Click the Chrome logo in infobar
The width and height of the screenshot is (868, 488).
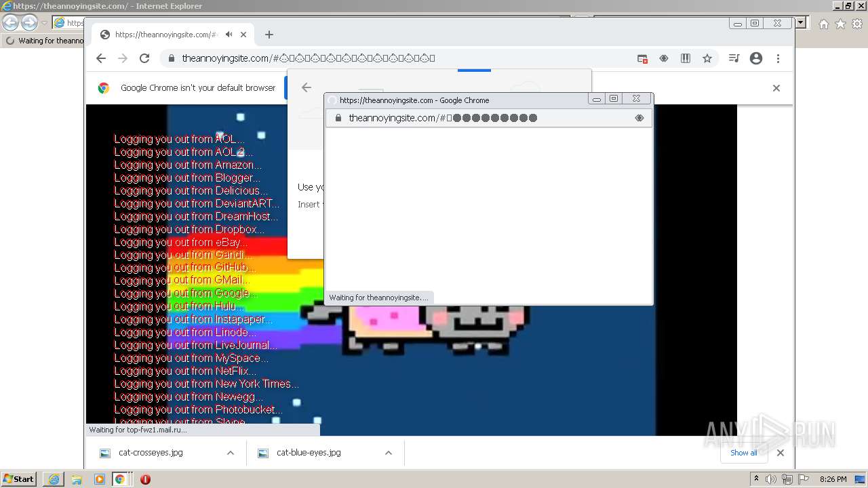[x=104, y=88]
